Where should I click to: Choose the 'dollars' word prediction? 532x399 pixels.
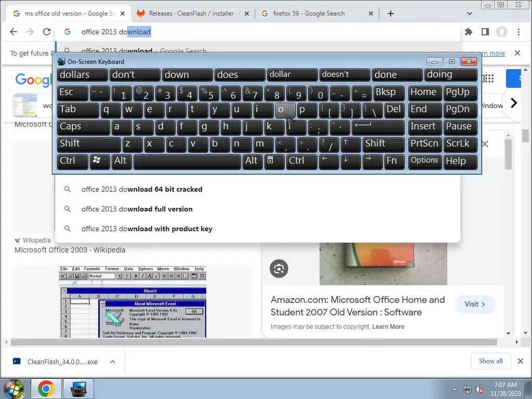coord(83,75)
